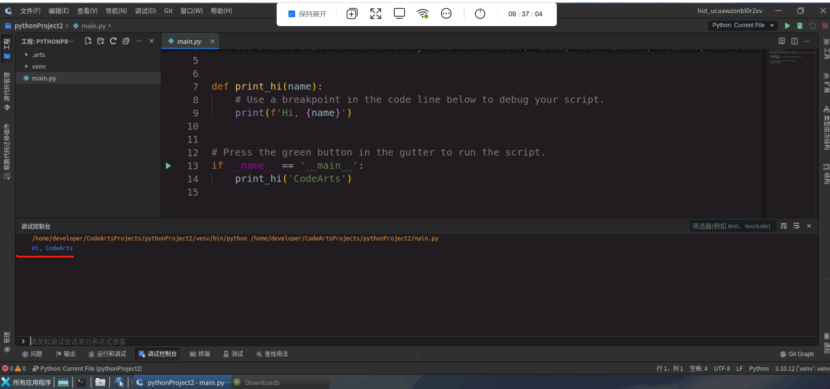Toggle the 保持展开 checkbox

point(292,14)
